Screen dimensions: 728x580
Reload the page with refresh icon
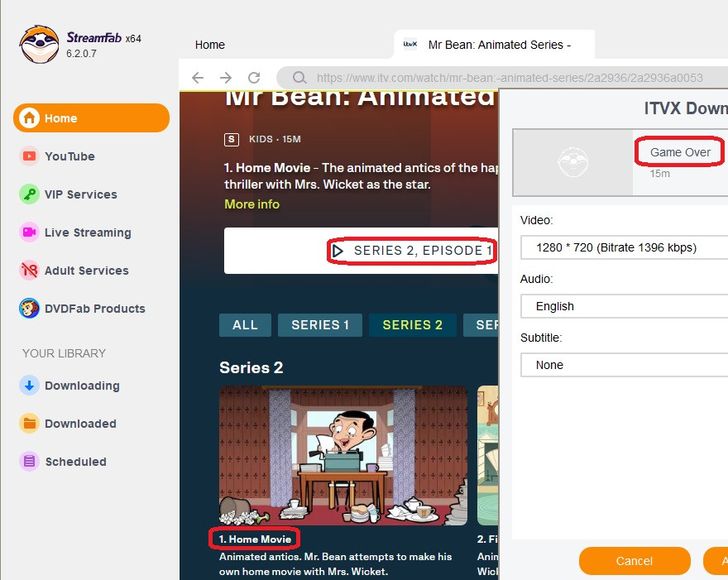[254, 78]
